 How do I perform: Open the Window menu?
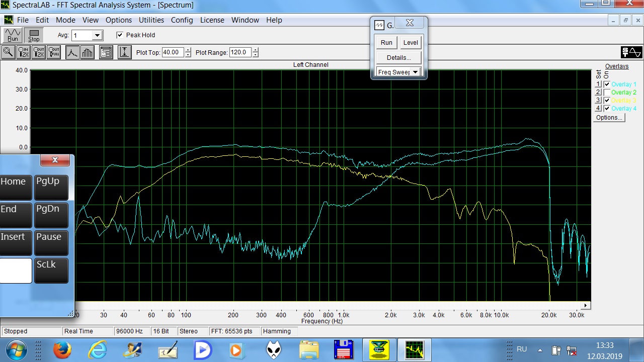tap(245, 20)
